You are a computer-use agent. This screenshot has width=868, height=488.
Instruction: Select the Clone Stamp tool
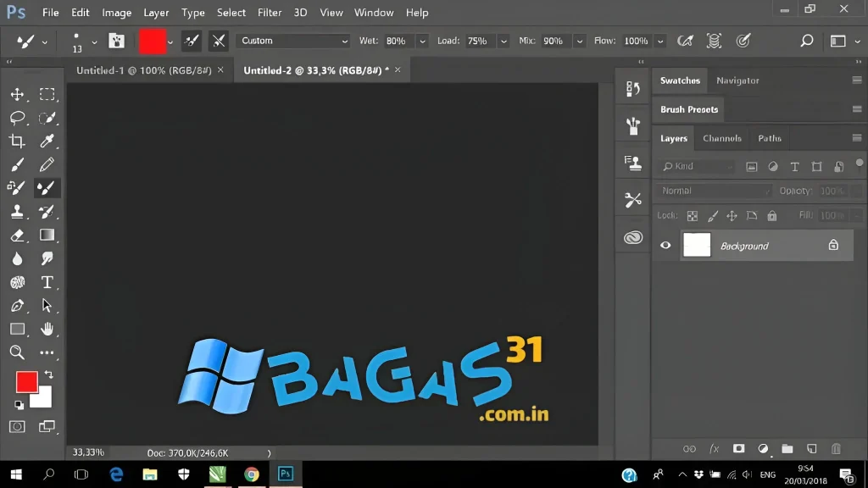(x=17, y=211)
